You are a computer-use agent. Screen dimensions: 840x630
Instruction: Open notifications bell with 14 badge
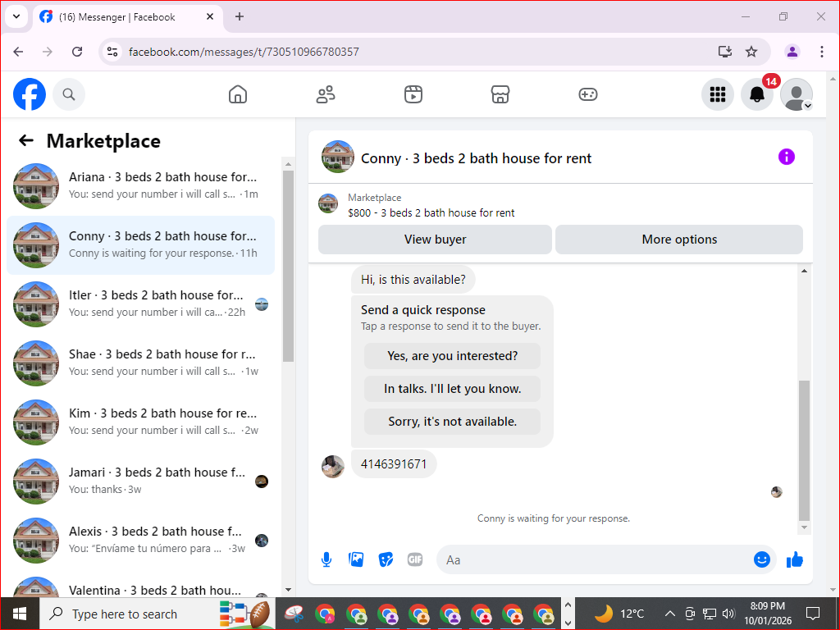click(x=757, y=94)
